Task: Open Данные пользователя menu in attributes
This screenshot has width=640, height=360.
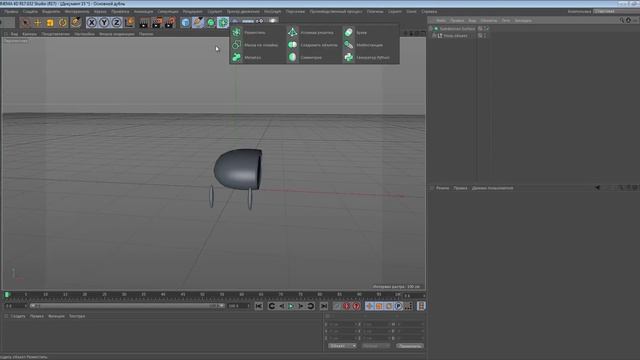Action: click(x=492, y=188)
